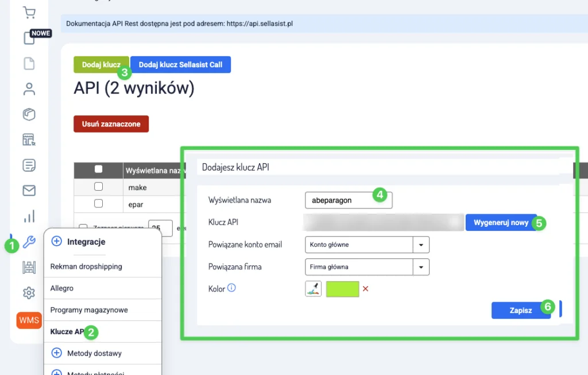Click the Integracje menu header
Screen dimensions: 588x375
86,242
